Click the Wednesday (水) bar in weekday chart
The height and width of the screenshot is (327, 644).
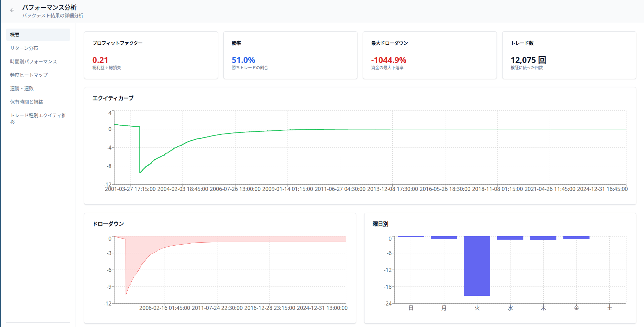(x=510, y=238)
